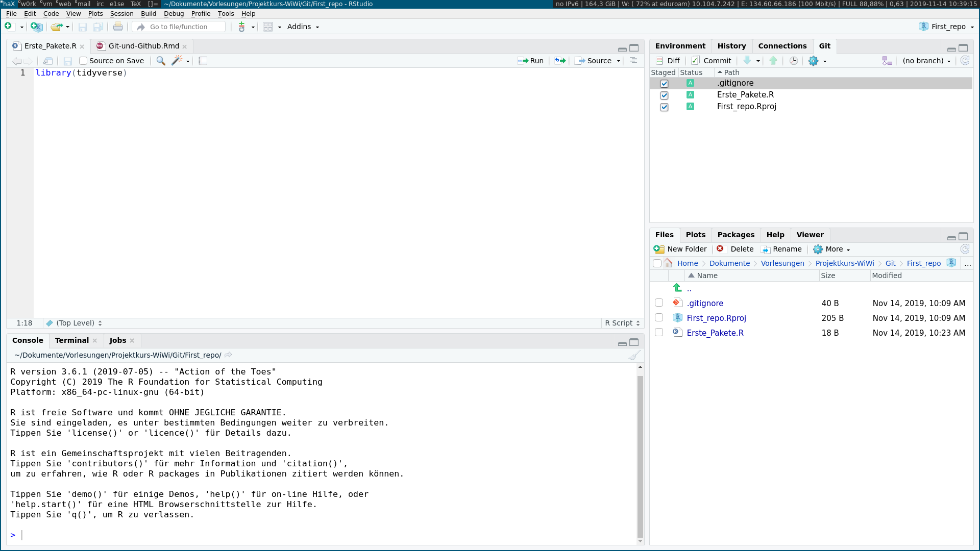Push commits with the green up arrow
The image size is (980, 551).
773,61
